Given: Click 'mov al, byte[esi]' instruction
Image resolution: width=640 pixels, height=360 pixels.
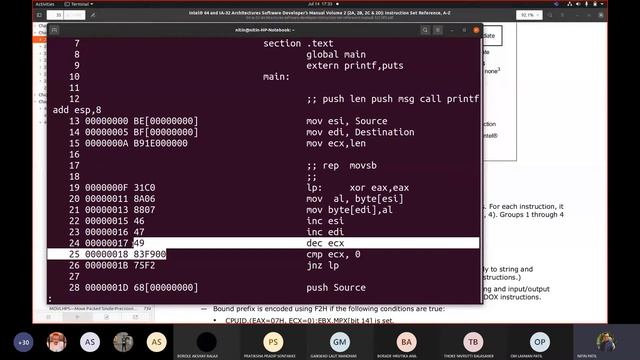Looking at the screenshot, I should pyautogui.click(x=355, y=199).
